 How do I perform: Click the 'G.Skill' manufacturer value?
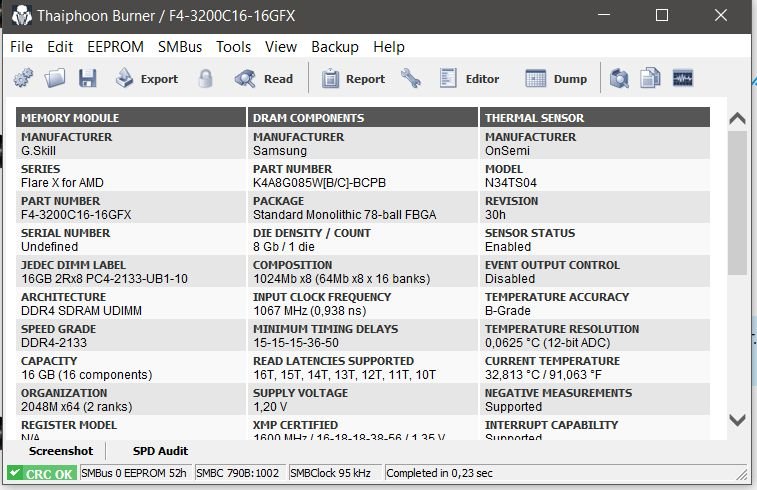(x=39, y=151)
